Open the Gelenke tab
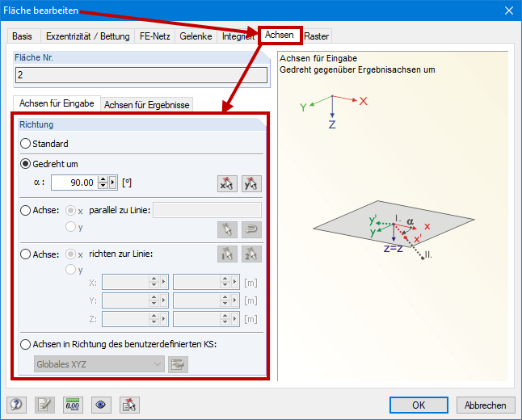This screenshot has height=420, width=522. coord(196,36)
